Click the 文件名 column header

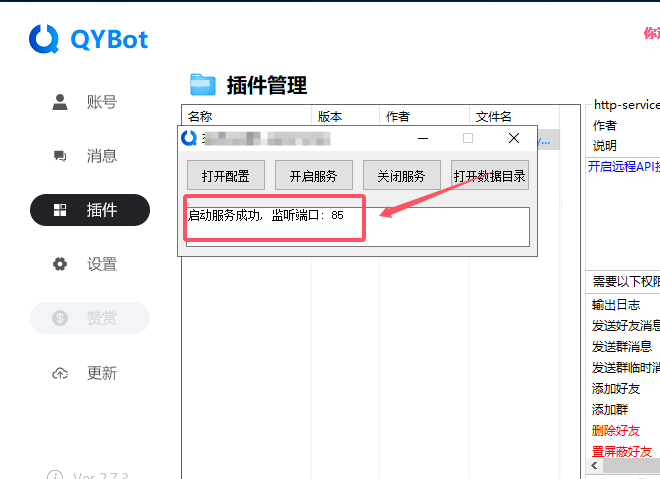[514, 116]
